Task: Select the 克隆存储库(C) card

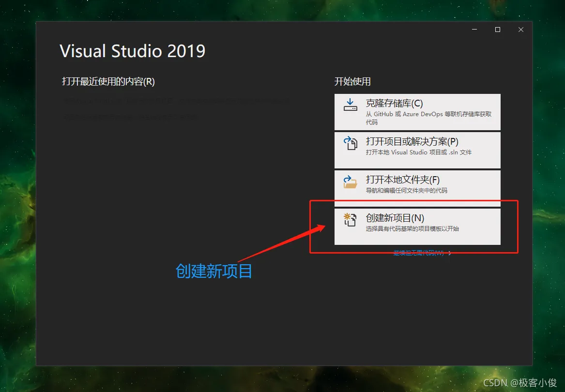Action: click(417, 112)
